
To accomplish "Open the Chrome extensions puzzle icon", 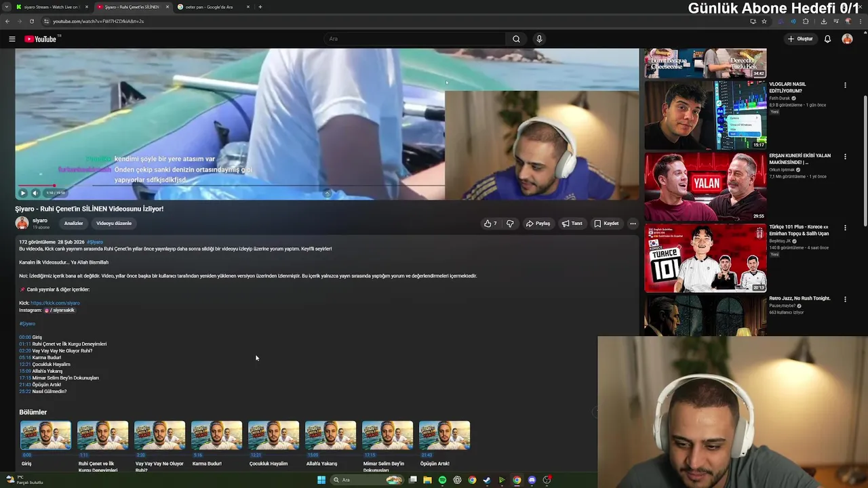I will (x=805, y=21).
